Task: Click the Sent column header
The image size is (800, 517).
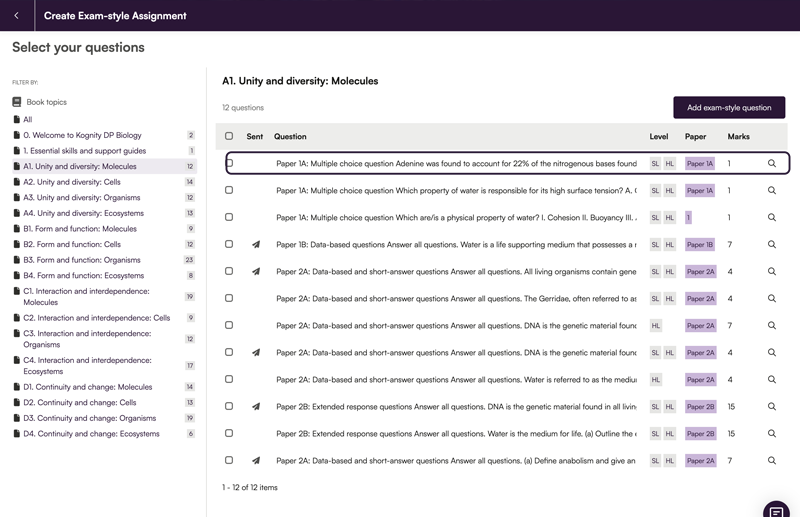Action: [x=255, y=136]
